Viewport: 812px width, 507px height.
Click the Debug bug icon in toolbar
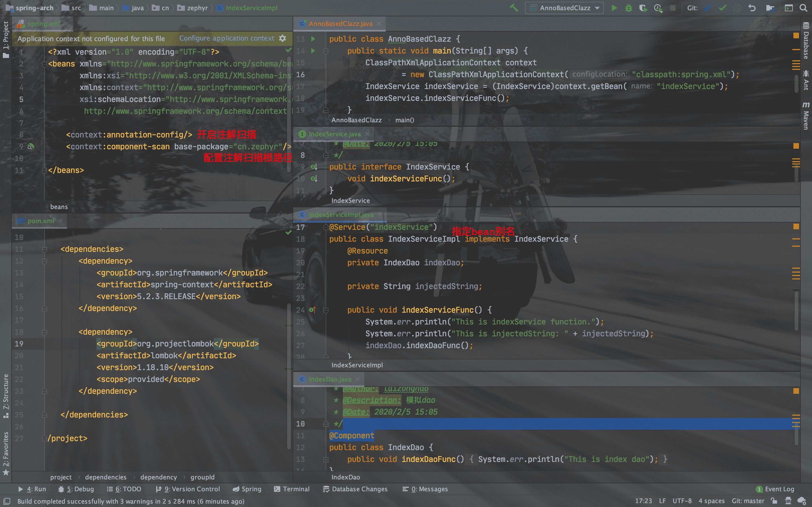click(628, 8)
